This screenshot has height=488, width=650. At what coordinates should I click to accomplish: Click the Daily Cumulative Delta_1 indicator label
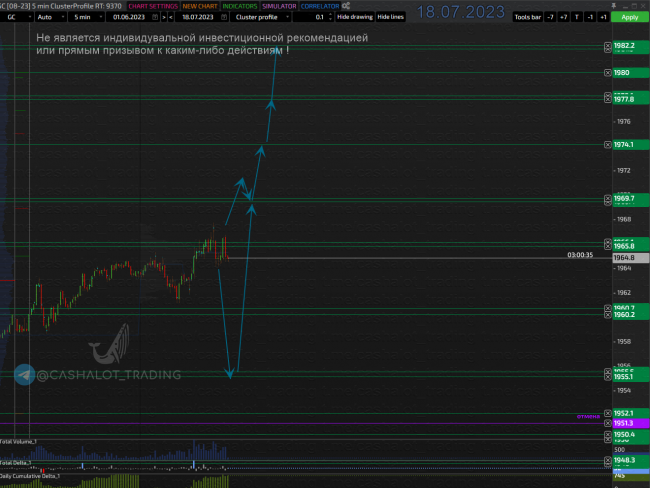30,476
